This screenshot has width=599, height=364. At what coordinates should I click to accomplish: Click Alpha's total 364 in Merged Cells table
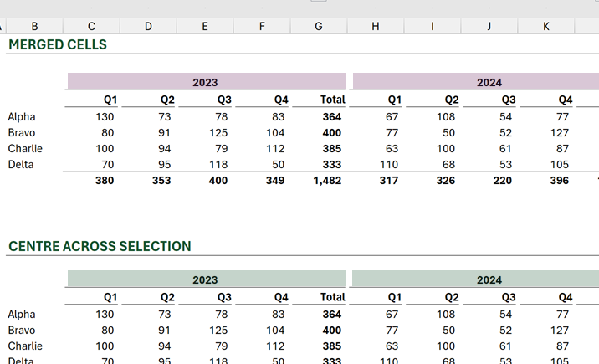click(331, 117)
